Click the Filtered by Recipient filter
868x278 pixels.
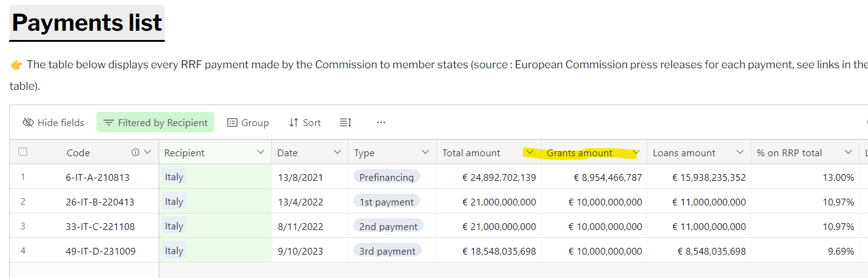(x=155, y=122)
